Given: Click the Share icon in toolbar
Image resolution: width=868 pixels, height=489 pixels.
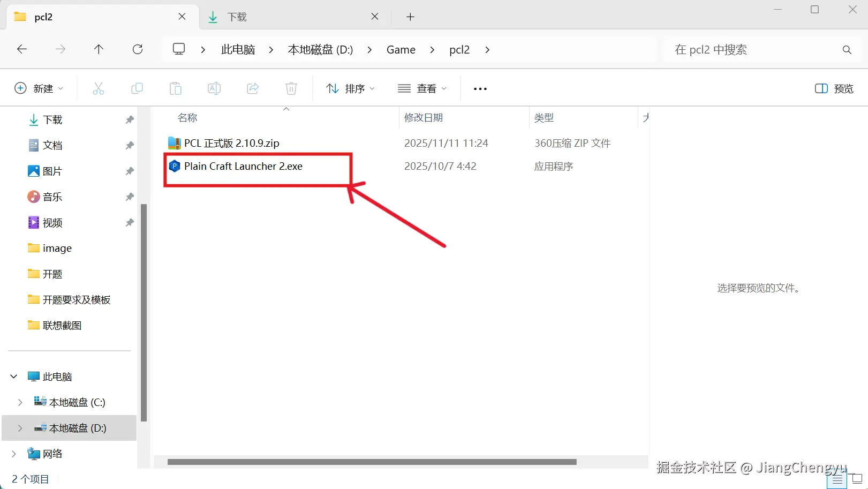Looking at the screenshot, I should 253,88.
